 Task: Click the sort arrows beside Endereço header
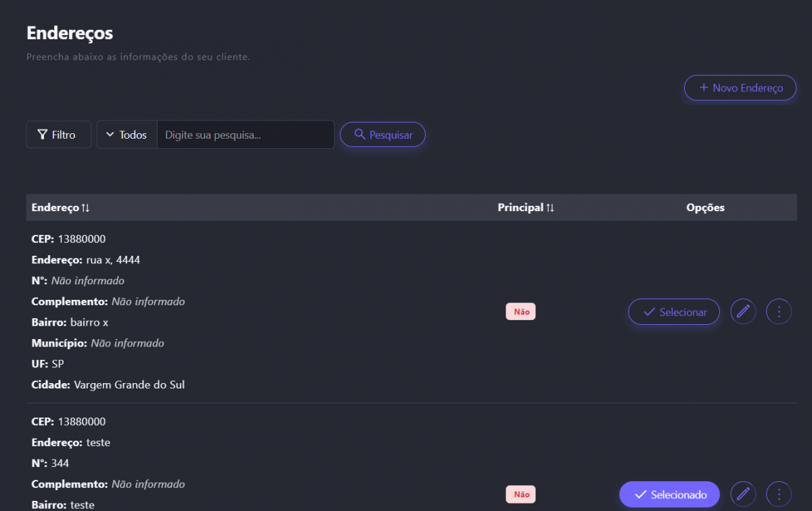click(x=85, y=208)
